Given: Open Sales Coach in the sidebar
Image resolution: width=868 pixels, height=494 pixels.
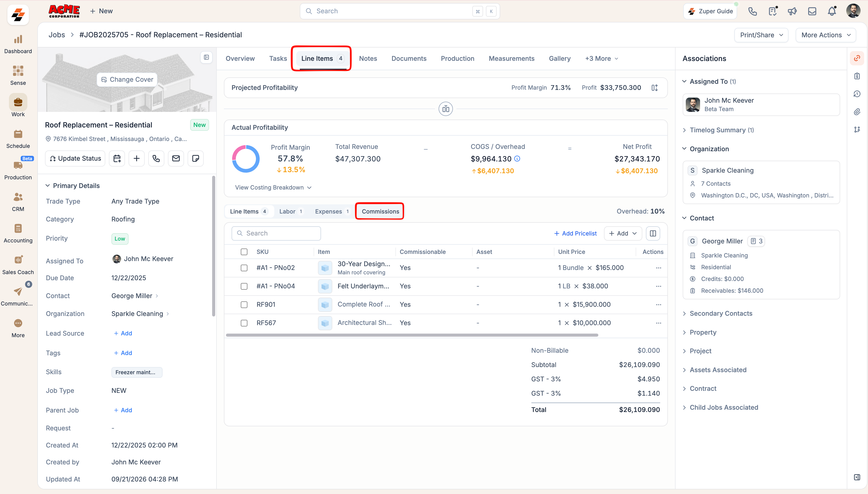Looking at the screenshot, I should (18, 265).
